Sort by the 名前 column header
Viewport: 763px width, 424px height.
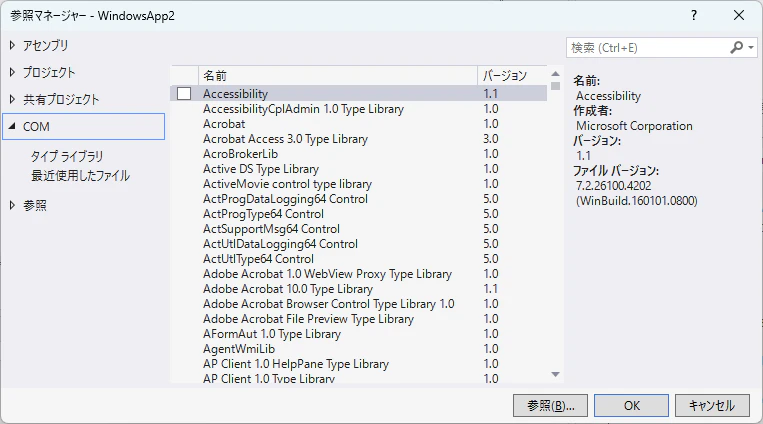point(338,75)
